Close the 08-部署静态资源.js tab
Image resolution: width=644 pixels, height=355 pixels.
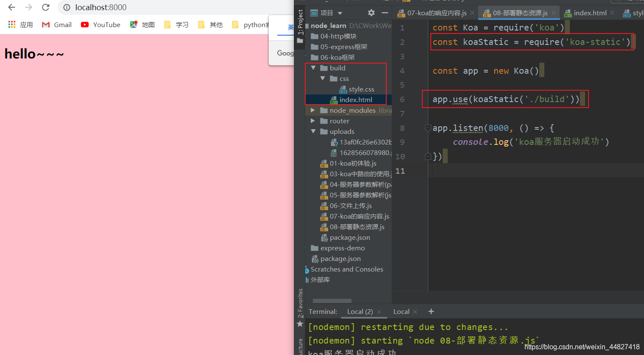pyautogui.click(x=553, y=13)
